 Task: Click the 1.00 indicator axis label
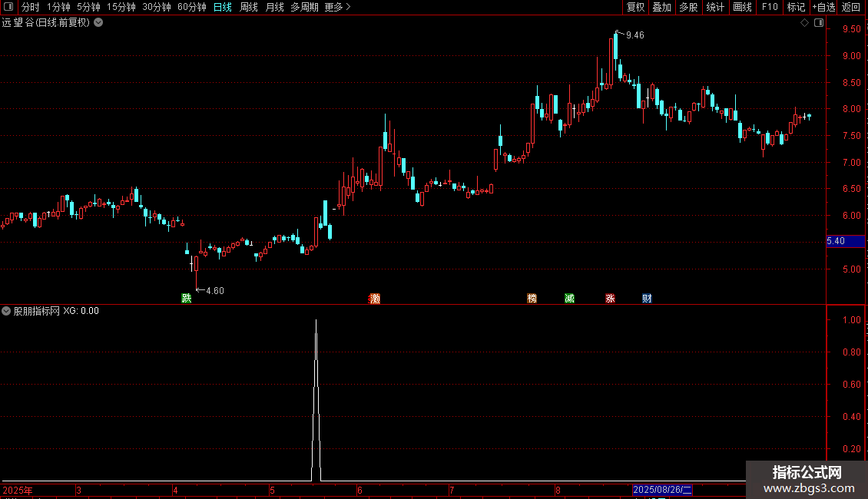pyautogui.click(x=851, y=320)
